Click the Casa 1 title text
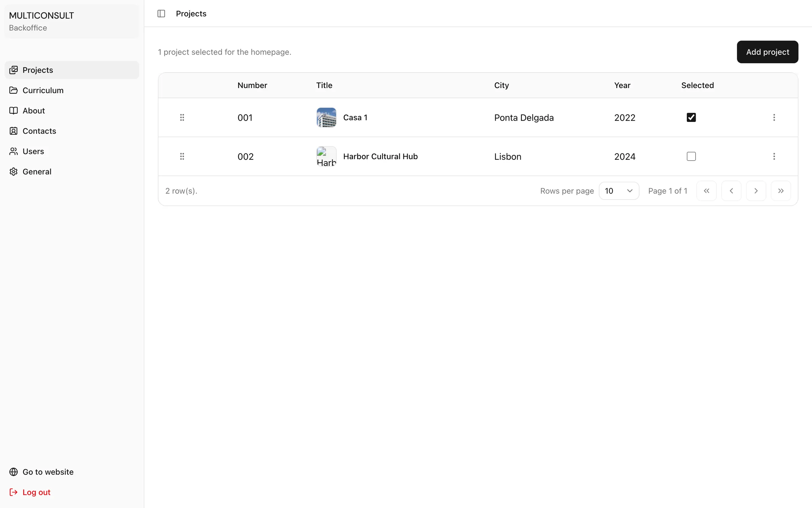Screen dimensions: 812x508 pos(355,118)
